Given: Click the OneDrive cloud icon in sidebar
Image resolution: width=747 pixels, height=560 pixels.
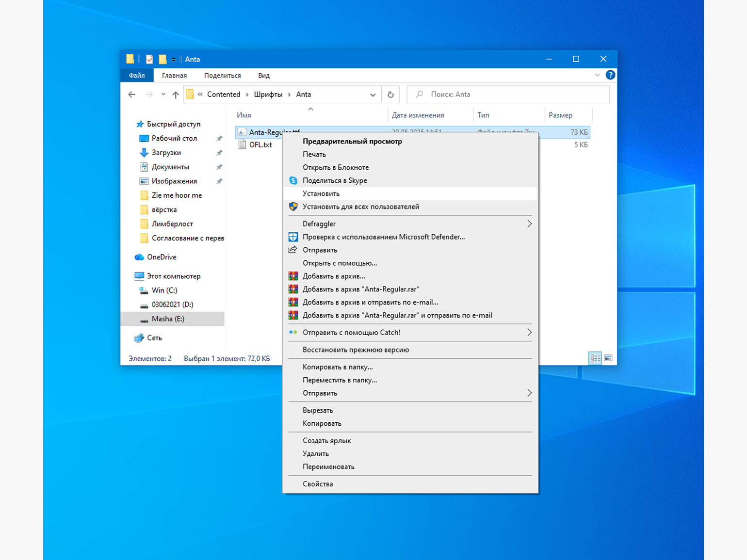Looking at the screenshot, I should pos(140,257).
